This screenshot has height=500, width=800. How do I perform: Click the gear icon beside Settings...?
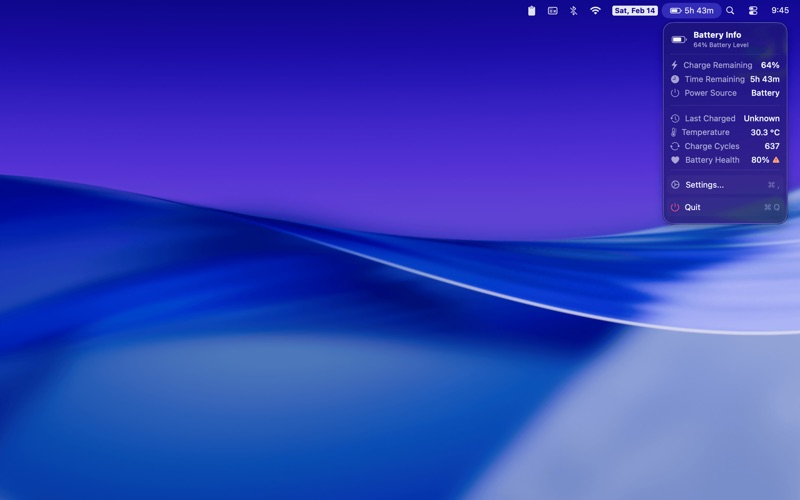[674, 185]
